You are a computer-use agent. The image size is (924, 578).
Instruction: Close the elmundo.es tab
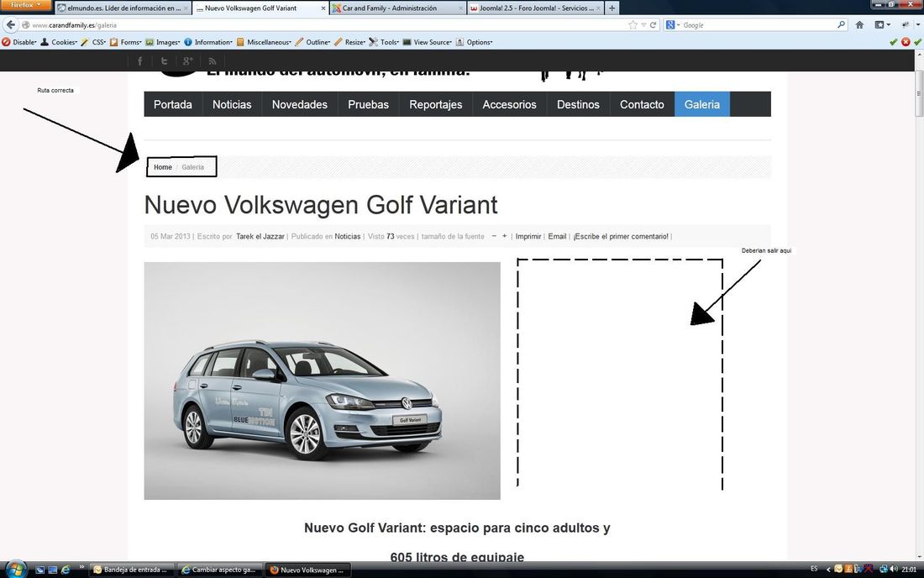[x=186, y=8]
